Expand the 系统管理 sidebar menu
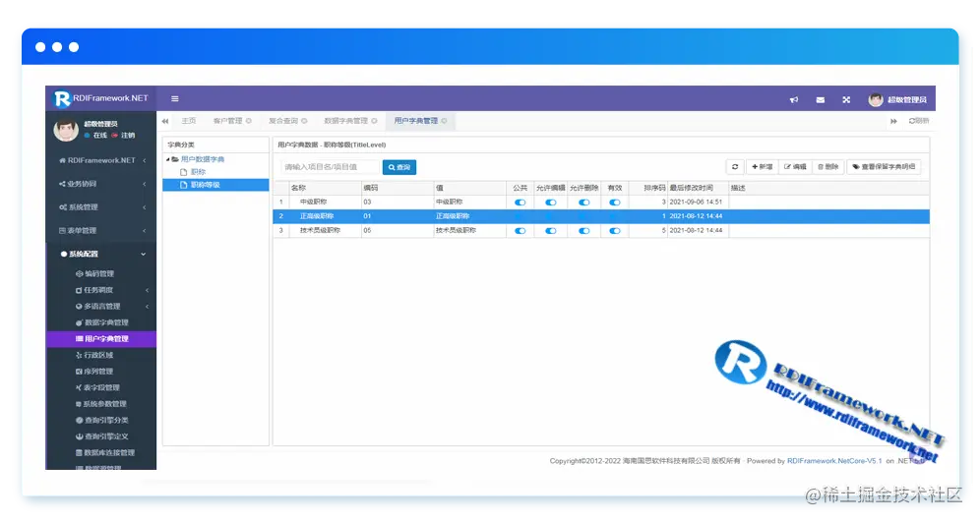This screenshot has width=980, height=522. (x=101, y=207)
